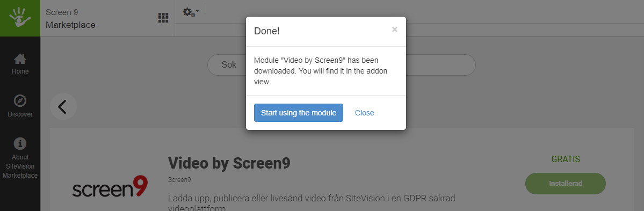Viewport: 644px width, 211px height.
Task: Click the Ladda upp description text
Action: (x=312, y=203)
